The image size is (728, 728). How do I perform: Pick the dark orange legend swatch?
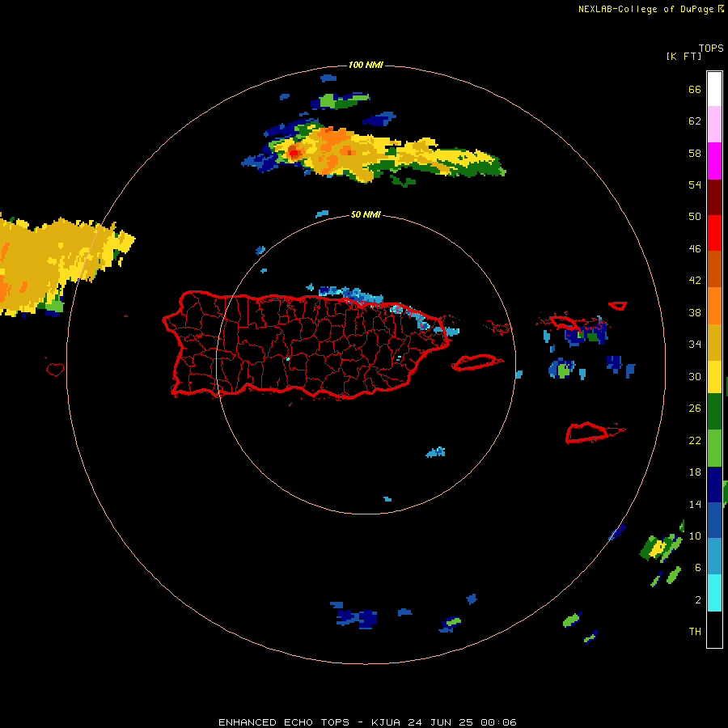click(714, 269)
